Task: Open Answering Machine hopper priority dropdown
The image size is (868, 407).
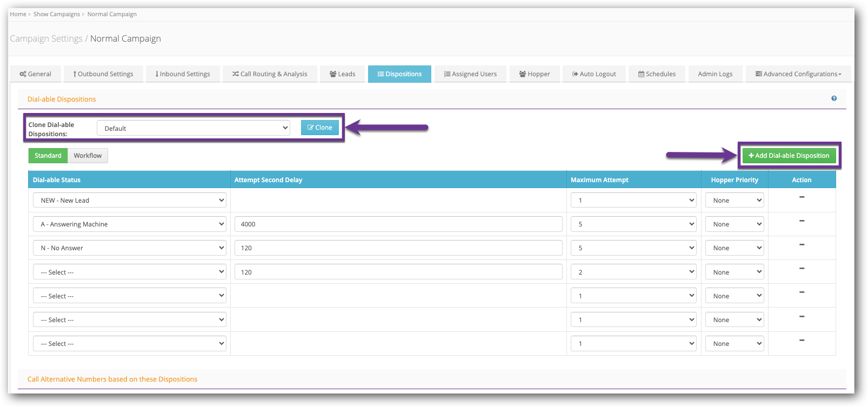Action: [x=735, y=224]
